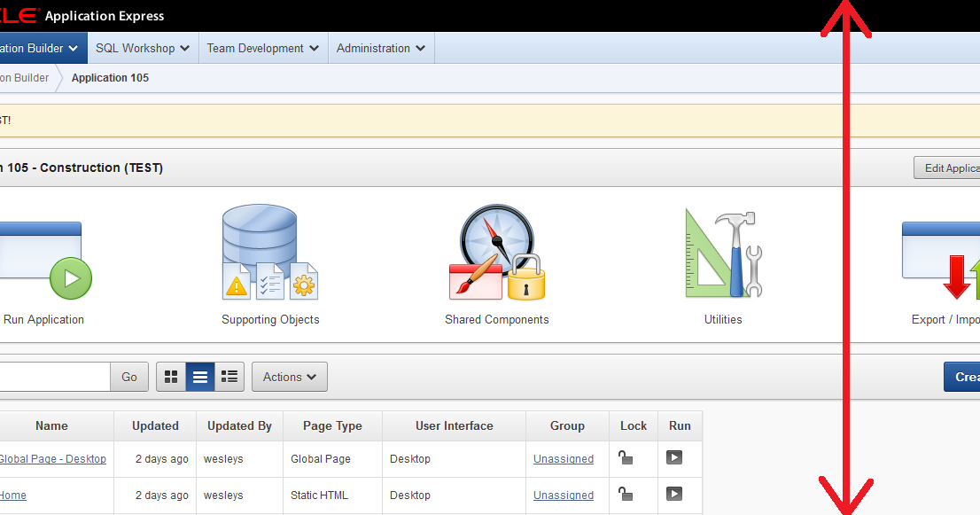This screenshot has height=515, width=980.
Task: Click inside the page search field
Action: [53, 376]
